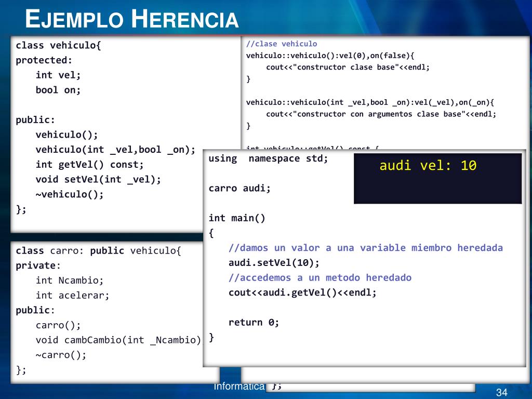
Task: Click the slide number "34"
Action: [501, 393]
